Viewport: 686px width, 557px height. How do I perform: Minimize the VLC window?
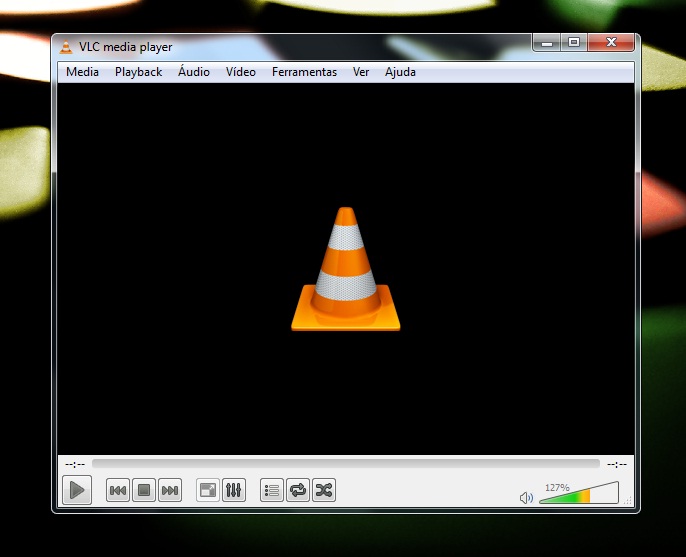tap(546, 42)
